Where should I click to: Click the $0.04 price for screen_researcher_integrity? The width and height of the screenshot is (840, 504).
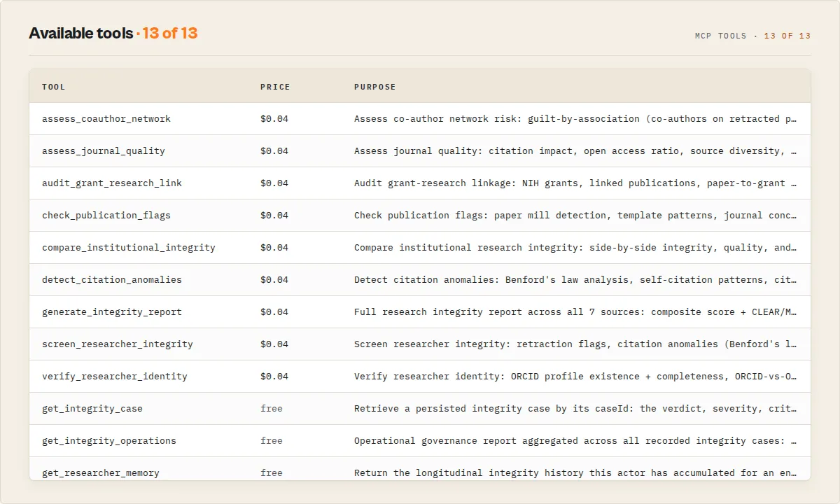[274, 344]
